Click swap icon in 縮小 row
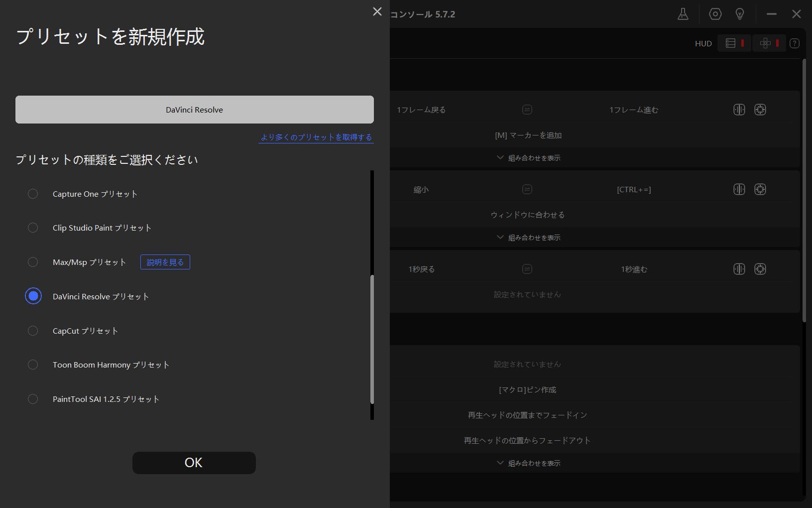812x508 pixels. 527,189
